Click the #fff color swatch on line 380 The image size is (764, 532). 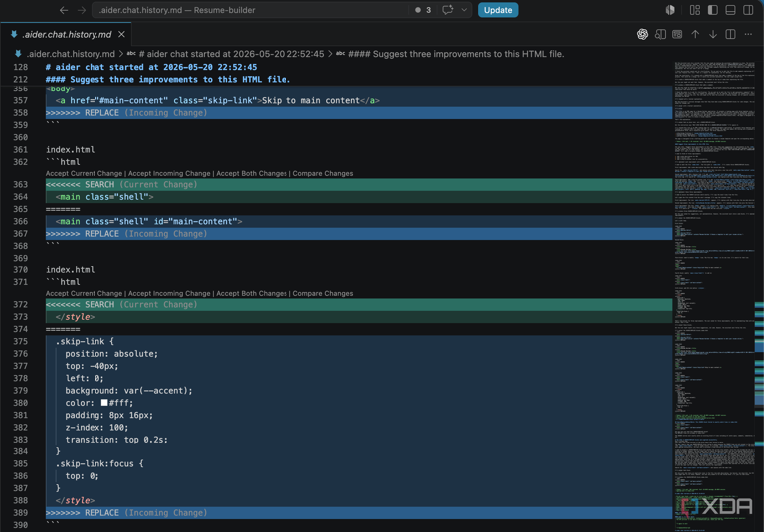click(x=104, y=403)
